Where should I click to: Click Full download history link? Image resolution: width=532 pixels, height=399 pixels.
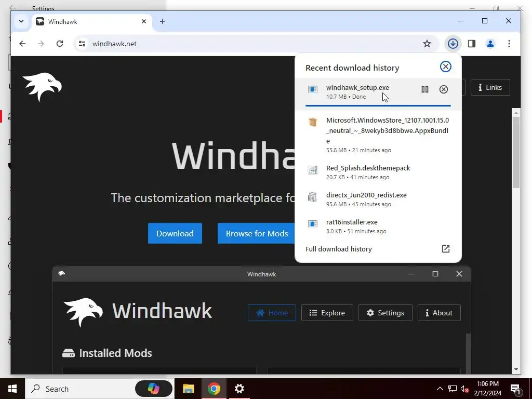(x=339, y=249)
